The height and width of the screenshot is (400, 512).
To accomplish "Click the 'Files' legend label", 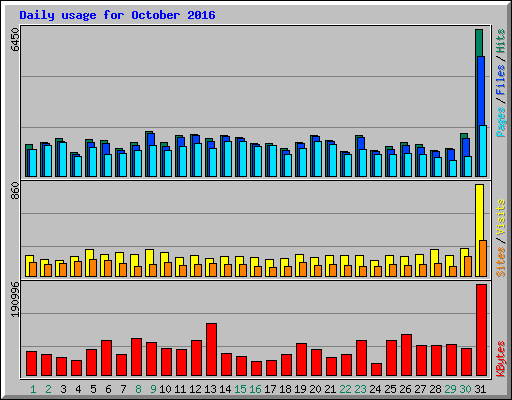I will pos(501,80).
